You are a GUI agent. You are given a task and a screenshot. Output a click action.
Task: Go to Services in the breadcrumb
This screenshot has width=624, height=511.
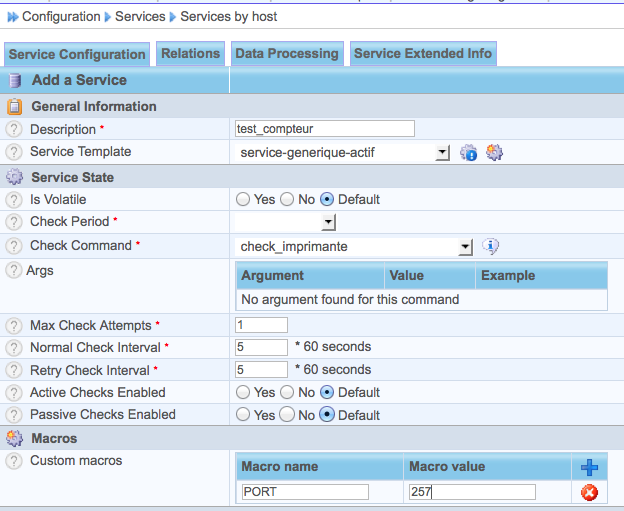point(139,17)
